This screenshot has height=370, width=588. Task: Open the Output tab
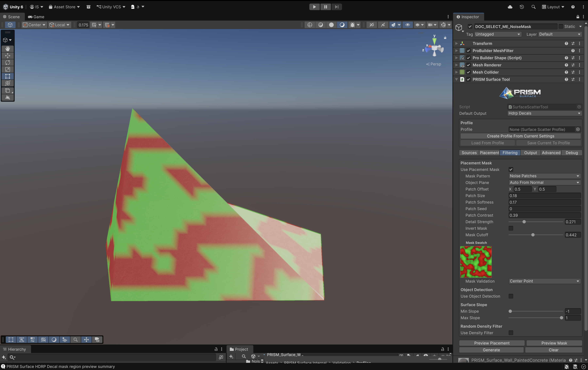tap(530, 153)
